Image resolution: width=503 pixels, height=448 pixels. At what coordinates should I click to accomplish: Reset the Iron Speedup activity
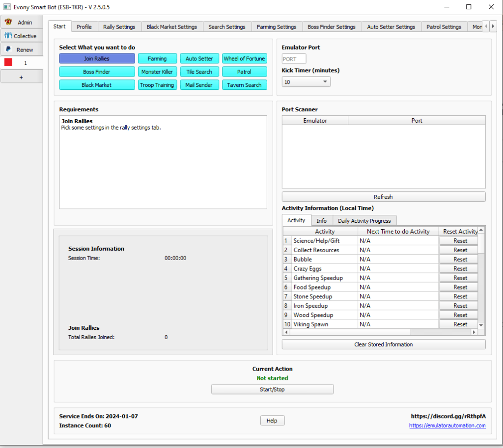(x=459, y=306)
